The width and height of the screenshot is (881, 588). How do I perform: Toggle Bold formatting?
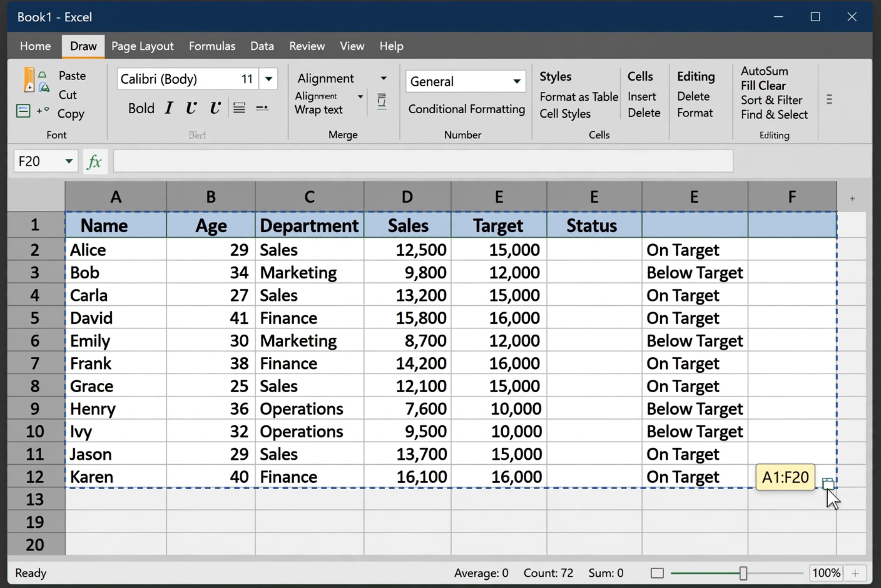[141, 108]
